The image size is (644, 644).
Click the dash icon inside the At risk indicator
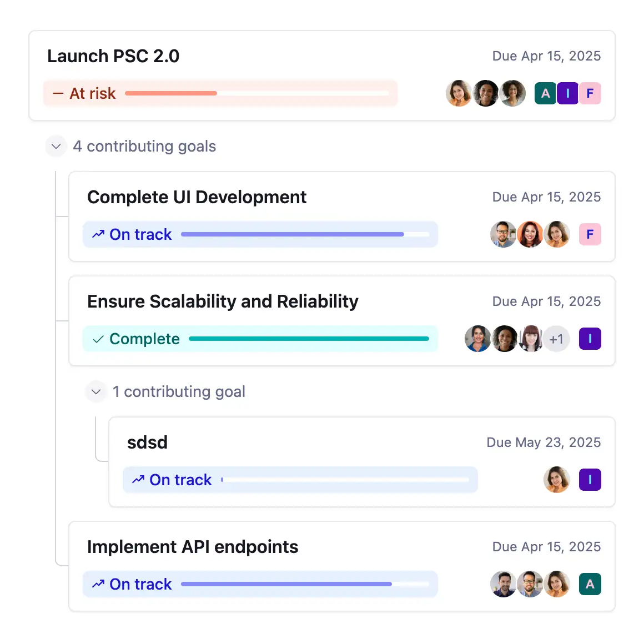[57, 93]
